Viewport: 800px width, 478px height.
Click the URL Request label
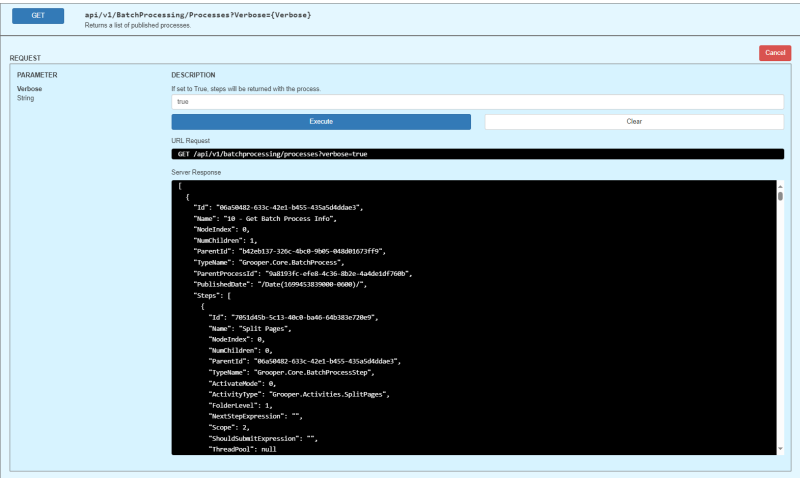[x=190, y=141]
